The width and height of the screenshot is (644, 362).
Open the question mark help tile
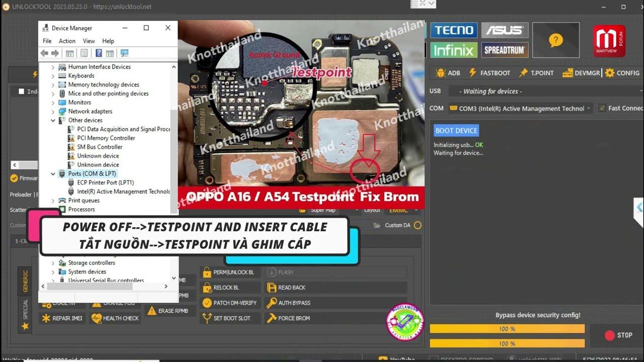click(555, 40)
